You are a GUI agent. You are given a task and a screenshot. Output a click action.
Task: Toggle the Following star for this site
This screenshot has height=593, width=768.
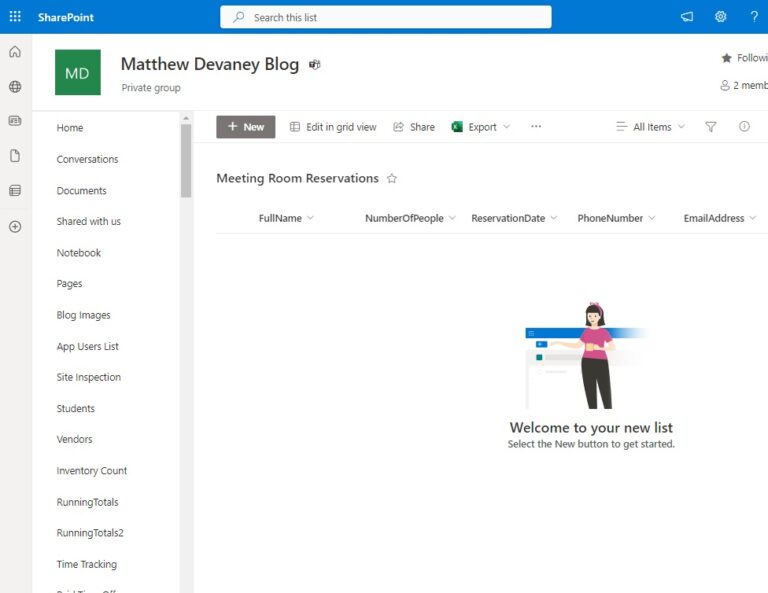pyautogui.click(x=727, y=58)
